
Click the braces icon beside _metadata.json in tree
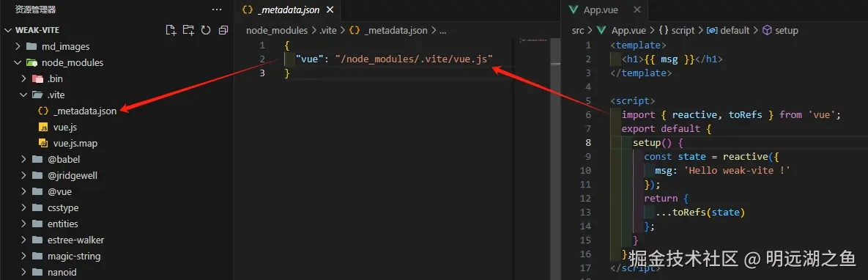42,111
